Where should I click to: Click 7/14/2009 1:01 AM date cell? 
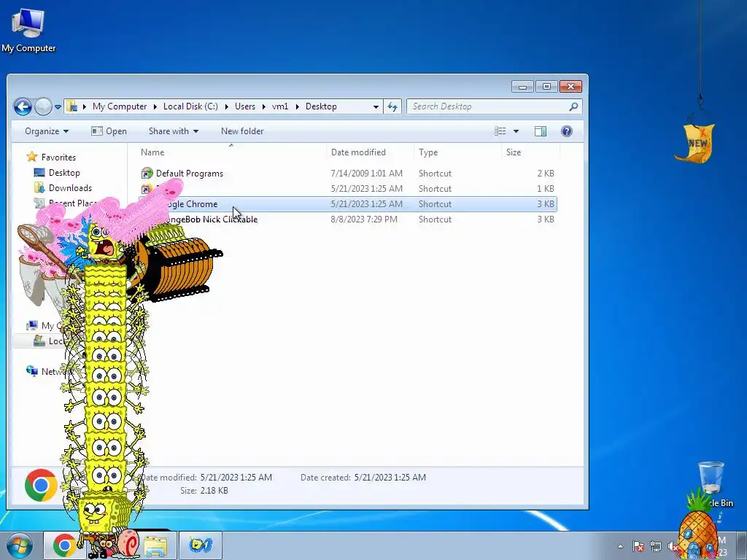click(366, 174)
